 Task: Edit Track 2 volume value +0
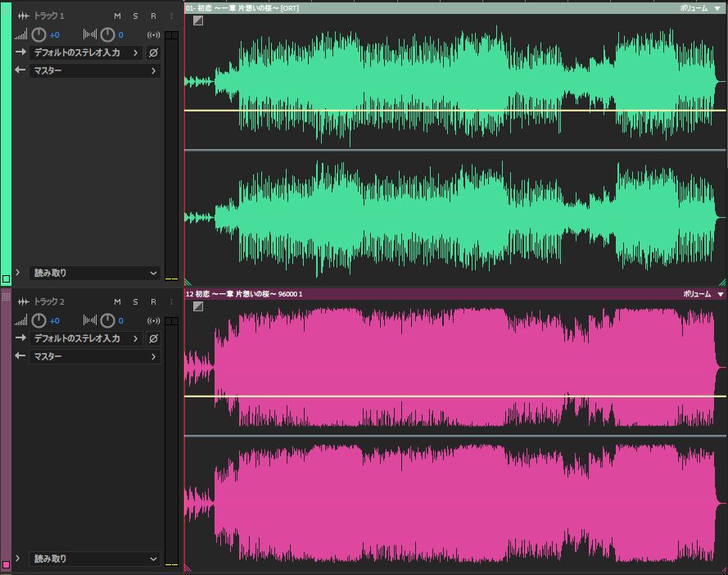pos(54,321)
